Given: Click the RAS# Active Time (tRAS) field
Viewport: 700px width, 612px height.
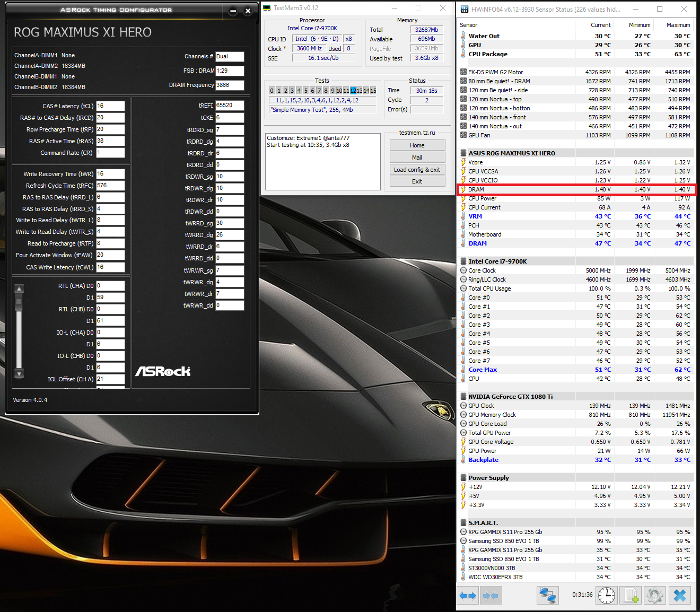Looking at the screenshot, I should [x=110, y=141].
